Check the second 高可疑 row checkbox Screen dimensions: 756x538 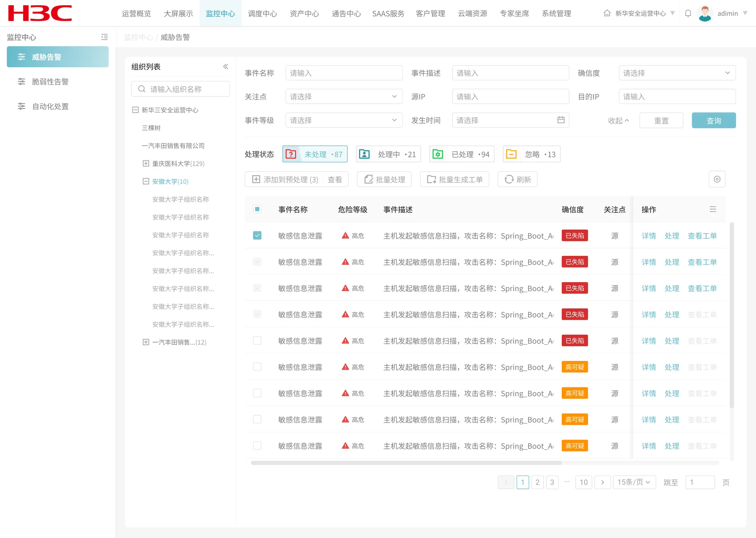point(257,393)
